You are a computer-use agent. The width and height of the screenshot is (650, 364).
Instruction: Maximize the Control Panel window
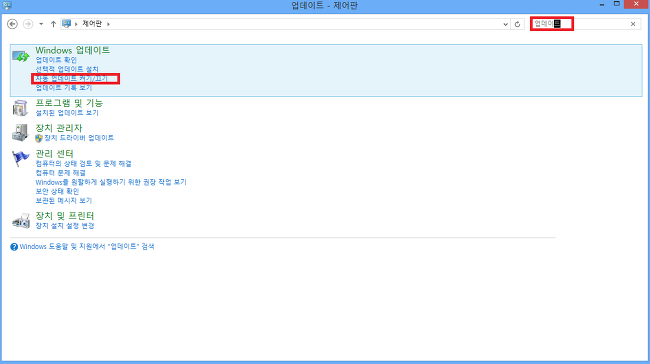[617, 4]
